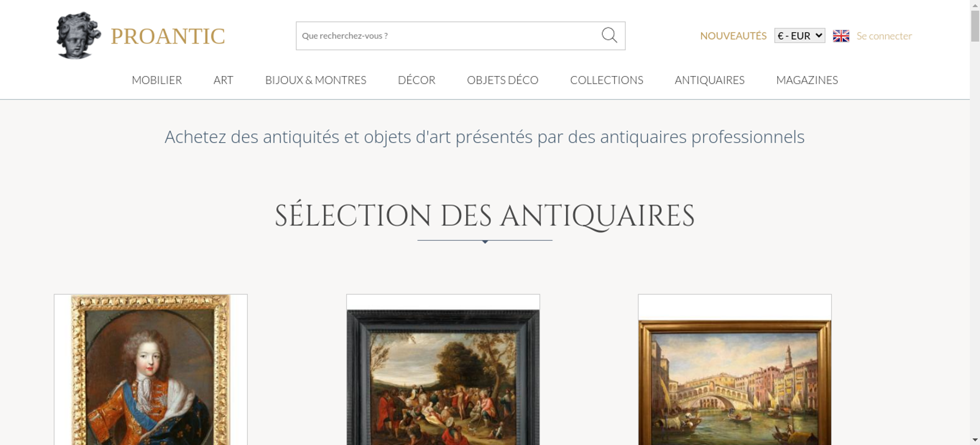Switch language via the UK flag icon
The height and width of the screenshot is (445, 980).
[841, 36]
